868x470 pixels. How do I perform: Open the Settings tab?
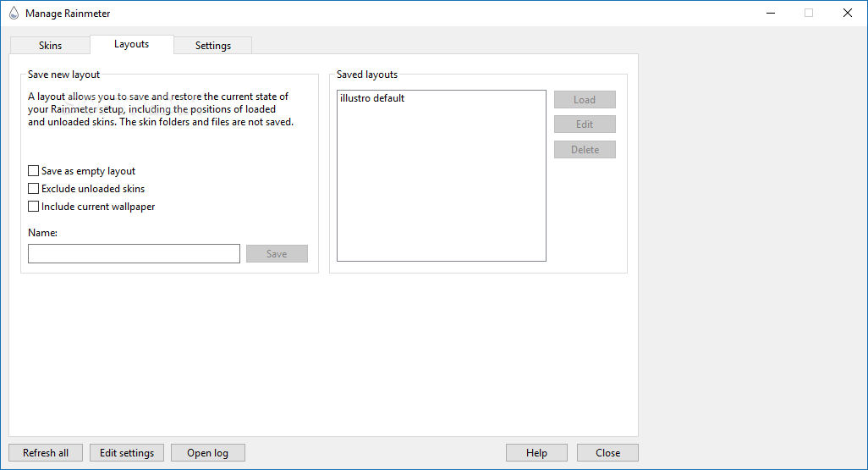pos(213,46)
